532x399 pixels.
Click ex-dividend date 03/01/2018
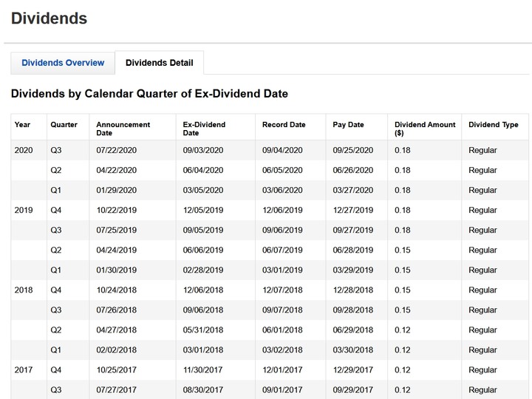click(203, 349)
